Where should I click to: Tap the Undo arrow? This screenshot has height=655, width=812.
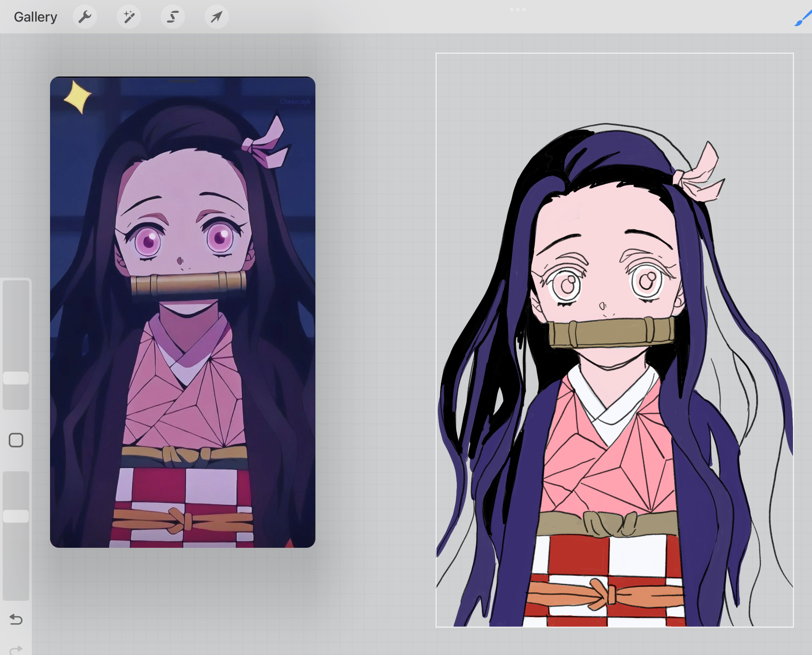(16, 619)
